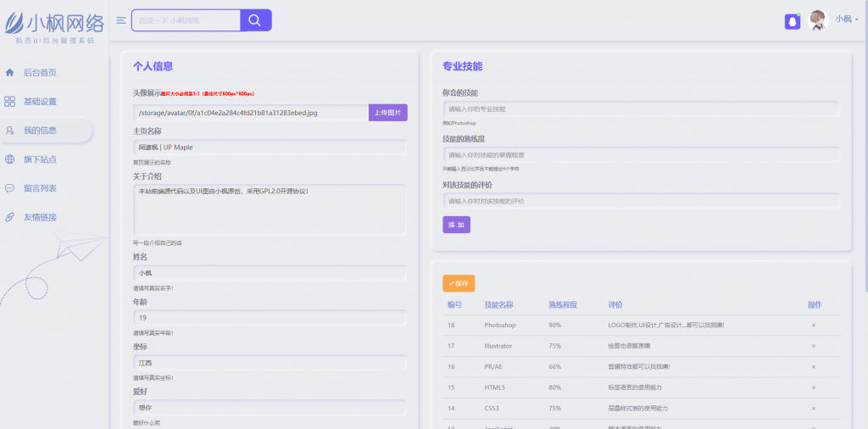
Task: Click the 绘图也很腻害噢 review cell
Action: pyautogui.click(x=629, y=346)
